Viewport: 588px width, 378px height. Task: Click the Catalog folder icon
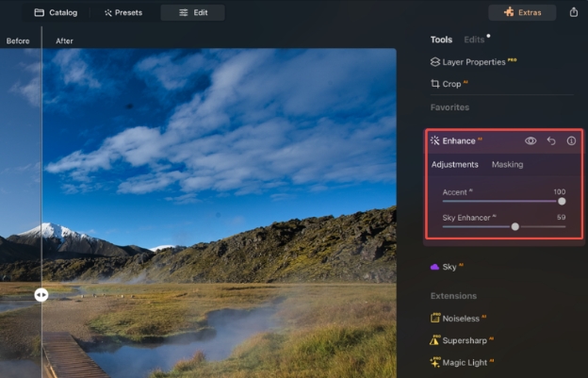tap(39, 13)
